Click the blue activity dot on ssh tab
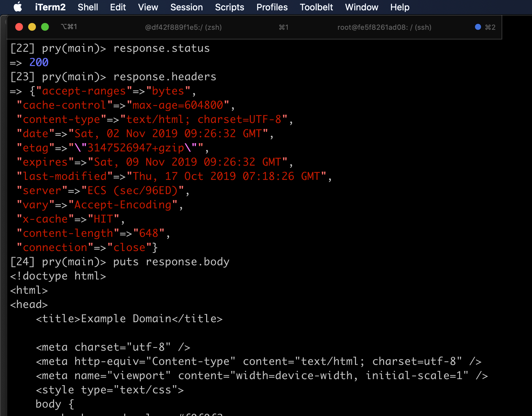The width and height of the screenshot is (532, 416). [x=478, y=27]
